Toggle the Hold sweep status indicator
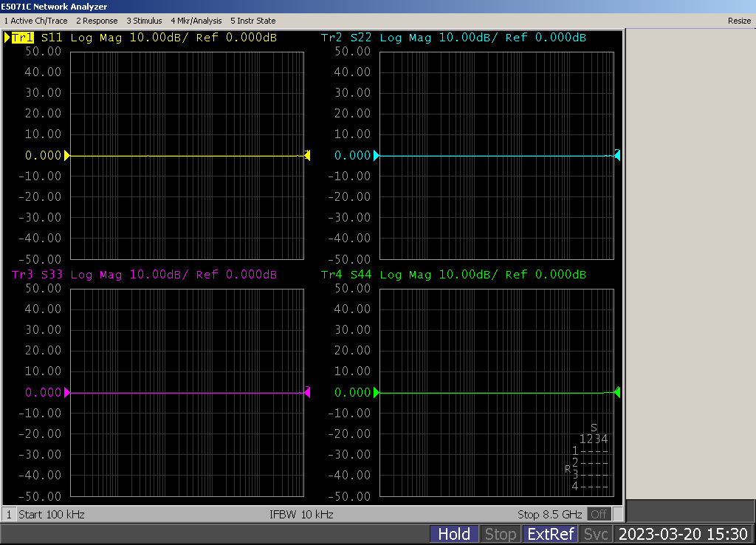The height and width of the screenshot is (545, 756). [x=454, y=534]
